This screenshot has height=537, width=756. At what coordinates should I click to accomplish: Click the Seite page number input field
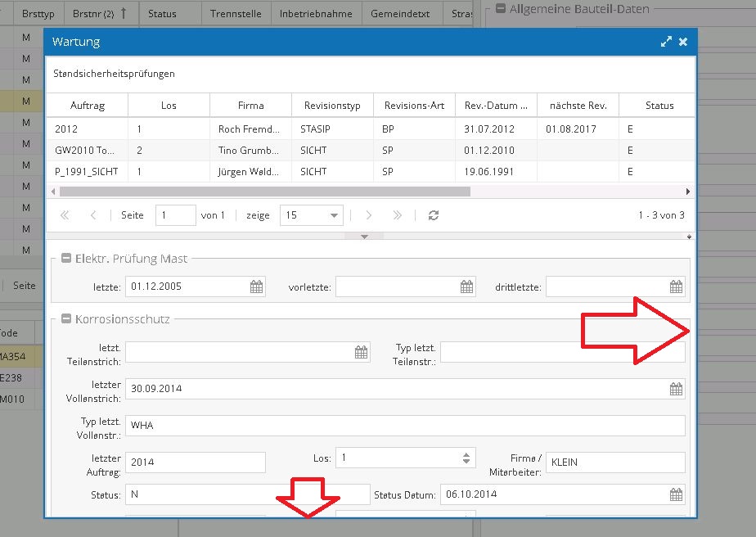pyautogui.click(x=175, y=214)
